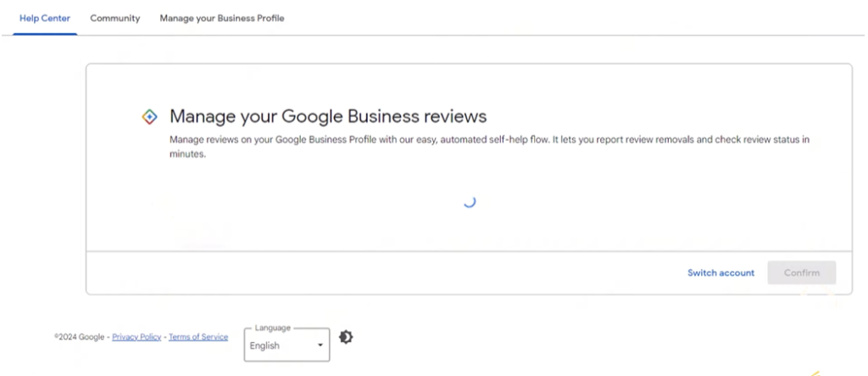This screenshot has height=376, width=868.
Task: Click the ©2024 Google copyright text
Action: (80, 337)
